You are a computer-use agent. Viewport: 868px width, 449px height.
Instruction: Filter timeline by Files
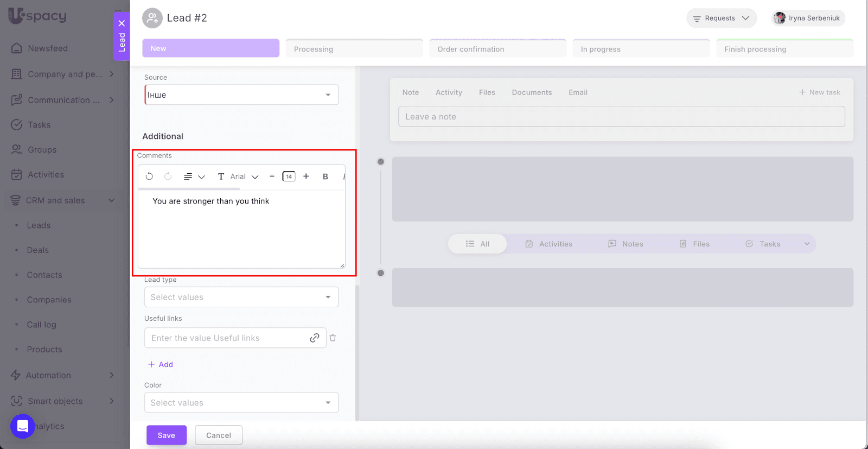pyautogui.click(x=694, y=244)
